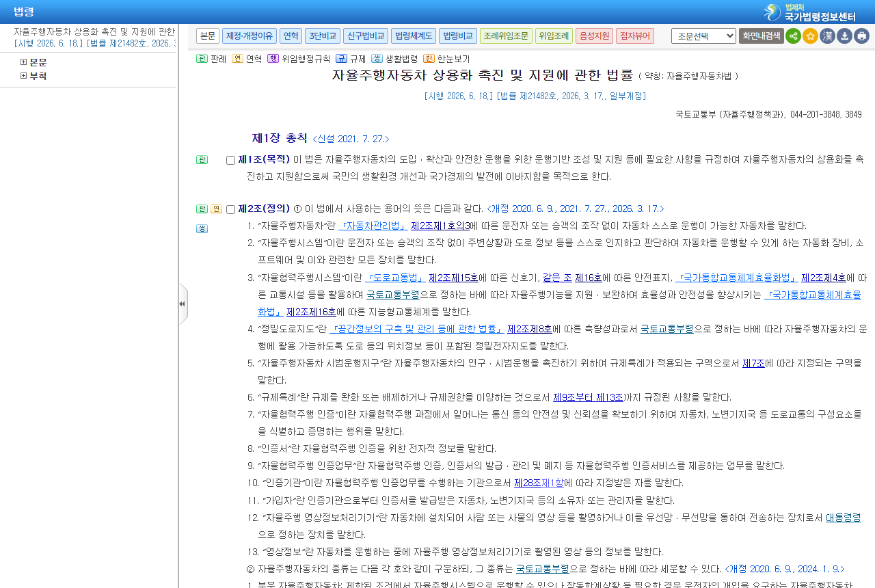The image size is (875, 588).
Task: Click the 한눈보기 legend icon
Action: (x=429, y=59)
